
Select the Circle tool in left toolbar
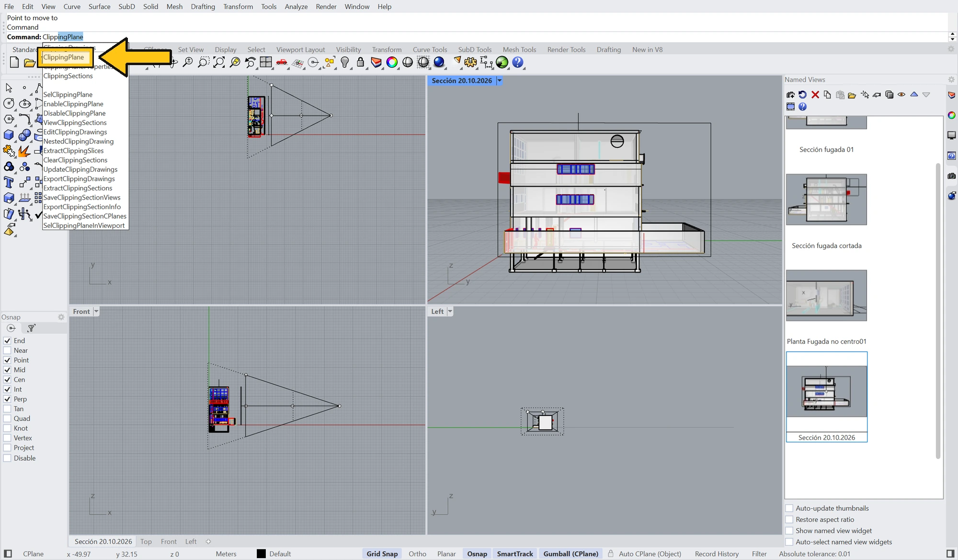[x=9, y=103]
